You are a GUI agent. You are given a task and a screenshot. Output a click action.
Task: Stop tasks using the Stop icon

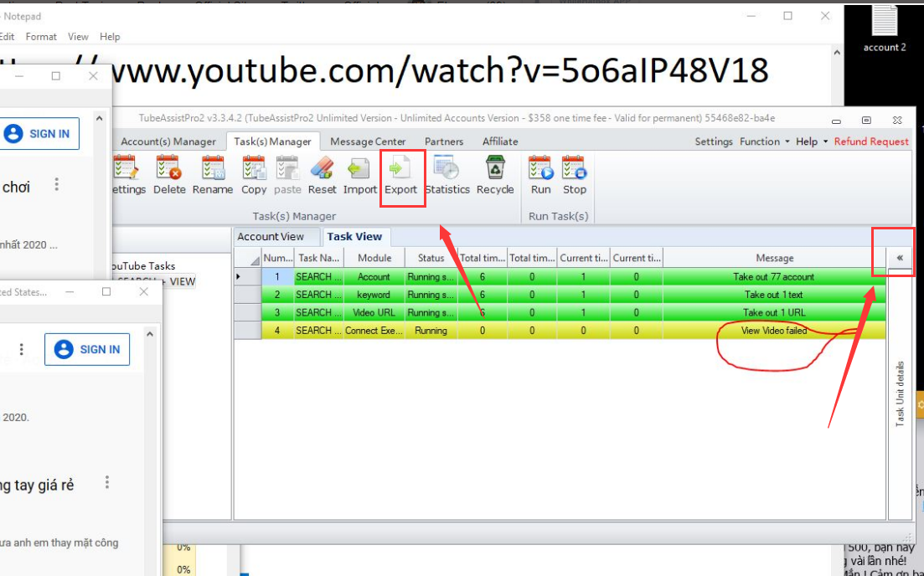point(575,170)
